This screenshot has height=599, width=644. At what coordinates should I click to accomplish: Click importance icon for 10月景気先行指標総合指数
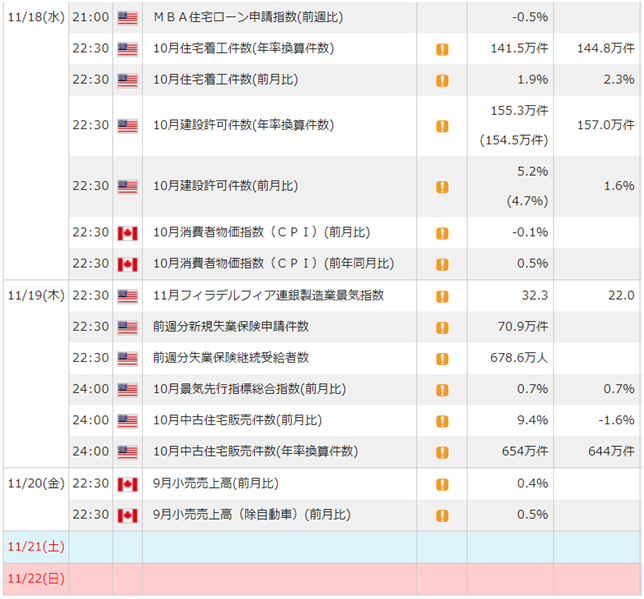(x=442, y=390)
